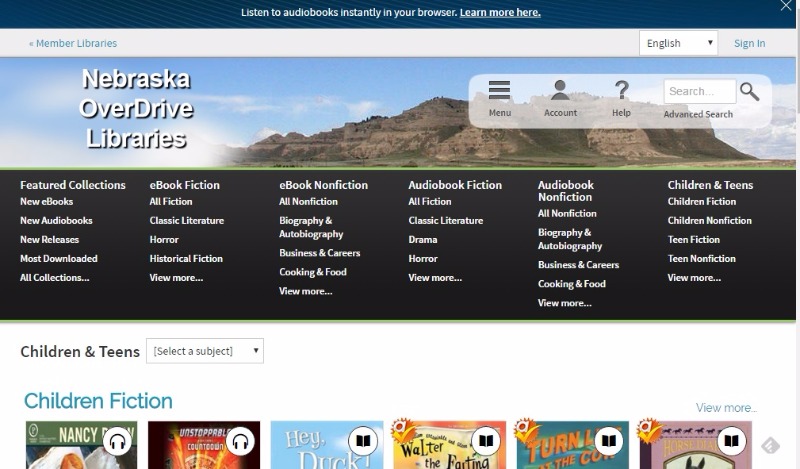Open the Account person icon
Image resolution: width=800 pixels, height=469 pixels.
(x=560, y=90)
